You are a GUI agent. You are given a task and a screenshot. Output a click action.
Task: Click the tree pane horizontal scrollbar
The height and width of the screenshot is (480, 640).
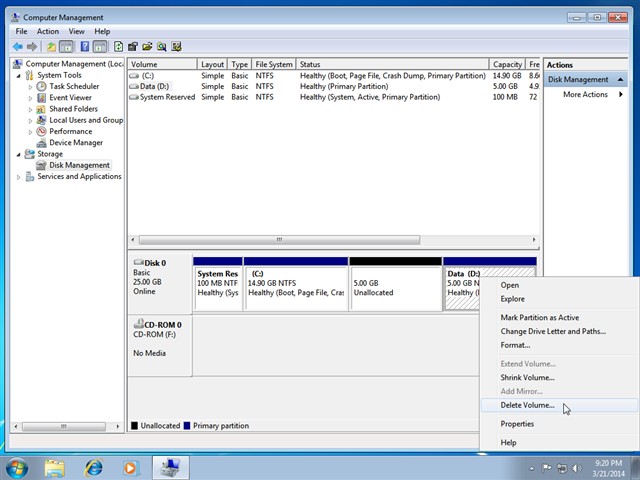pyautogui.click(x=64, y=427)
